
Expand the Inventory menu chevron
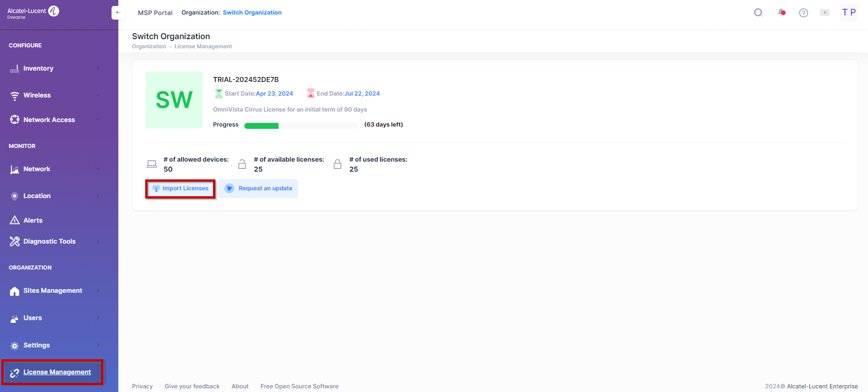tap(98, 68)
